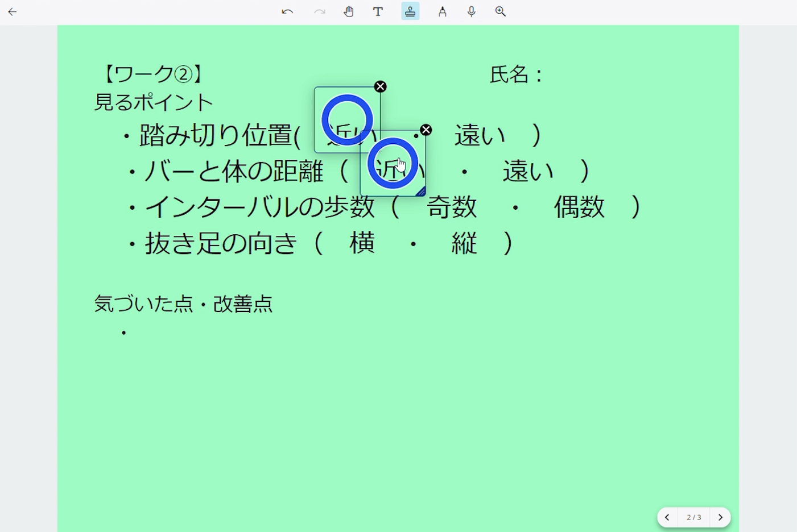Screen dimensions: 797x532
Task: Open the zoom magnifier tool
Action: click(x=501, y=11)
